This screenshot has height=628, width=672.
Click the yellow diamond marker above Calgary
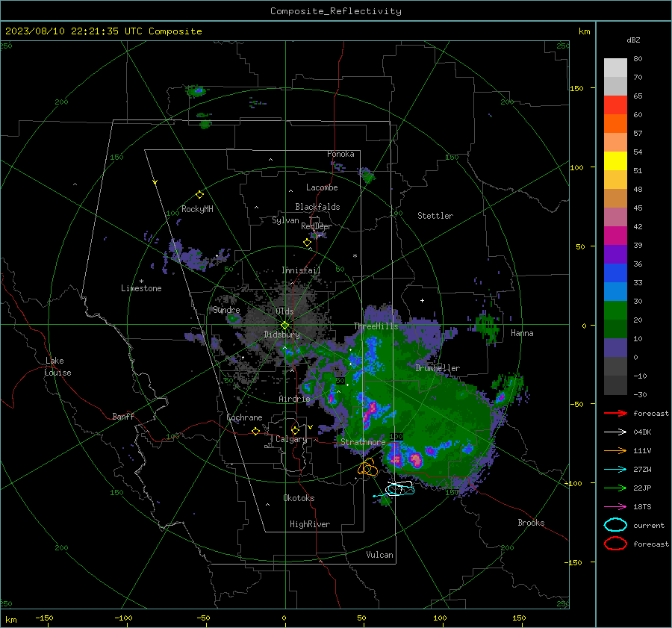point(295,430)
